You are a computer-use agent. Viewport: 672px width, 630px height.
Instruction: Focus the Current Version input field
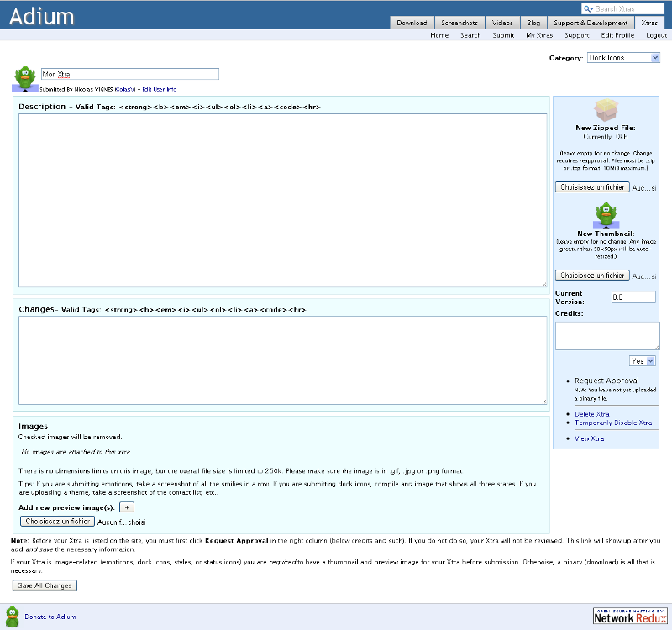pos(633,297)
